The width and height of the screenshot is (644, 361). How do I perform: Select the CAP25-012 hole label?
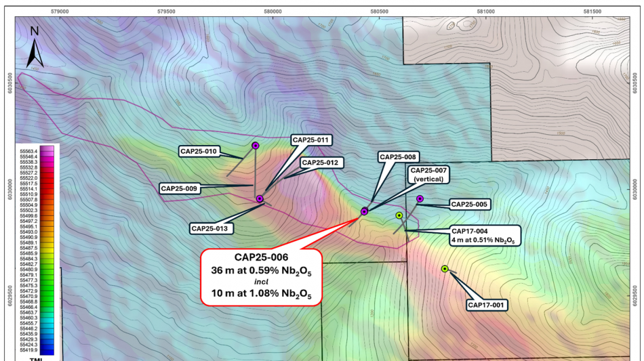click(x=323, y=163)
